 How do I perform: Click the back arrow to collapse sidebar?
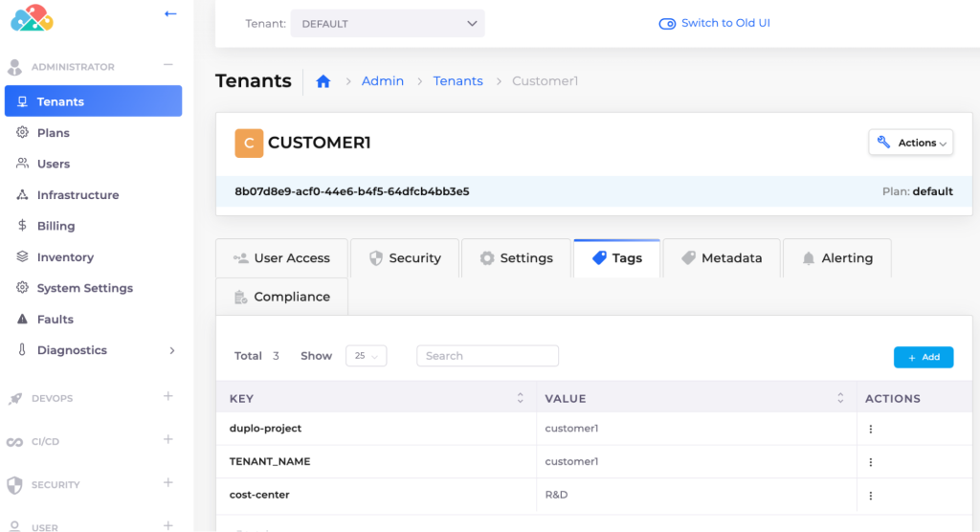click(x=170, y=14)
